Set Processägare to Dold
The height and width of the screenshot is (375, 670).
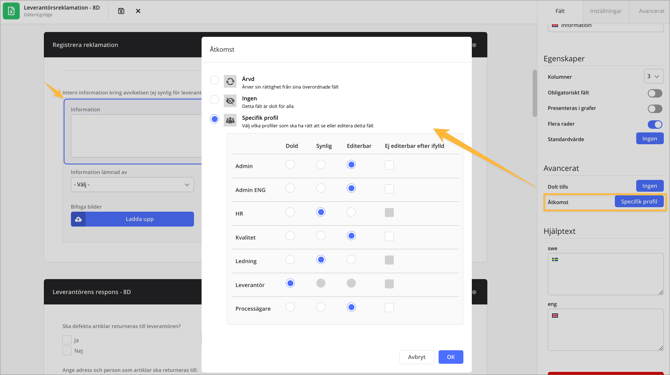pos(290,307)
